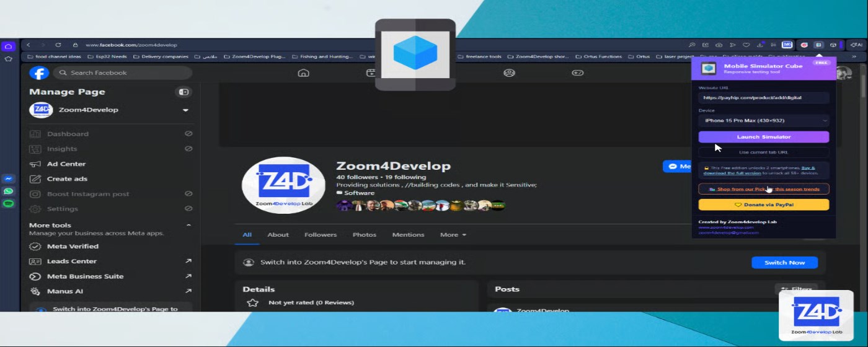The height and width of the screenshot is (347, 868).
Task: Open the Device dropdown showing iPhone 15 Pro Max
Action: (763, 121)
